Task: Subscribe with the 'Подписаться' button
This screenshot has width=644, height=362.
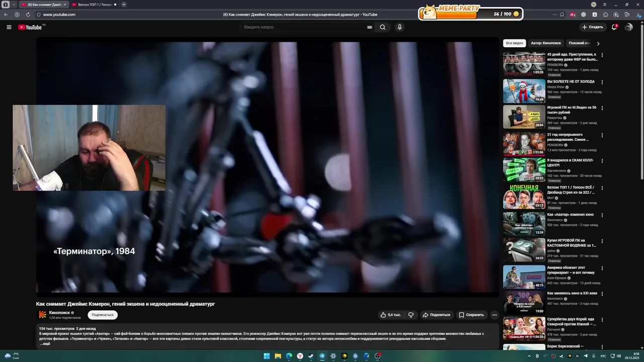Action: [103, 315]
